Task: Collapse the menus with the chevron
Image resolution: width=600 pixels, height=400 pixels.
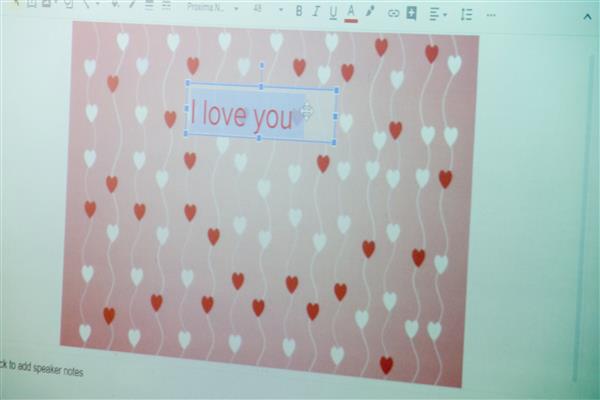Action: click(x=587, y=17)
